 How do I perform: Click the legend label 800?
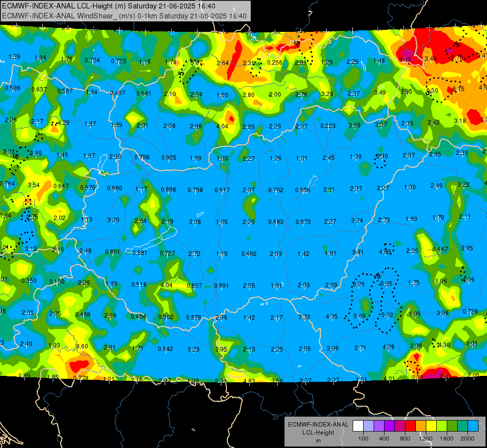405,439
